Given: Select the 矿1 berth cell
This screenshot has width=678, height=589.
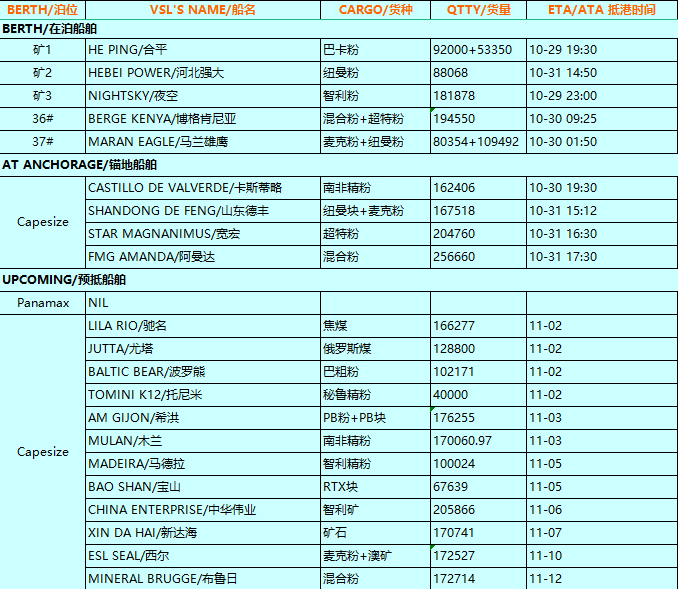Looking at the screenshot, I should [42, 50].
